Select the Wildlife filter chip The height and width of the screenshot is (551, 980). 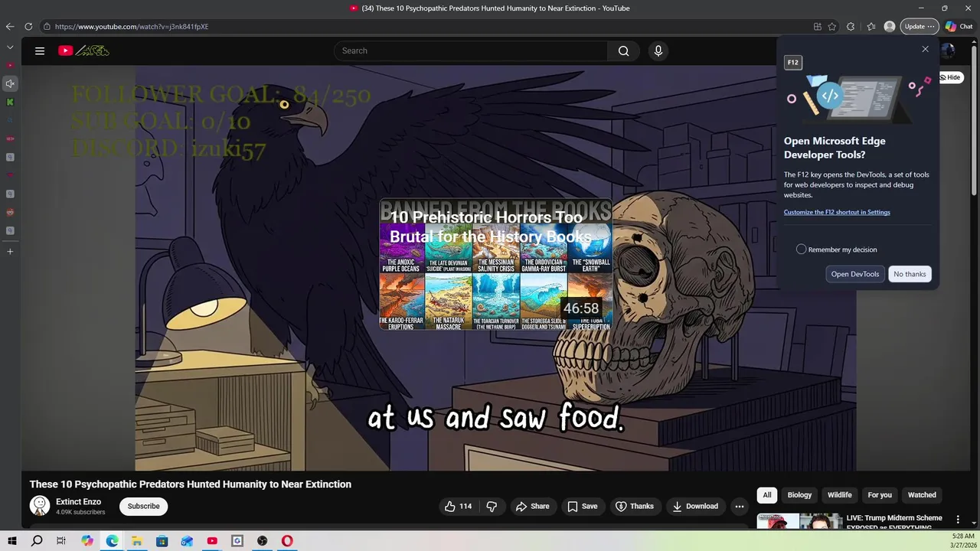pyautogui.click(x=839, y=495)
